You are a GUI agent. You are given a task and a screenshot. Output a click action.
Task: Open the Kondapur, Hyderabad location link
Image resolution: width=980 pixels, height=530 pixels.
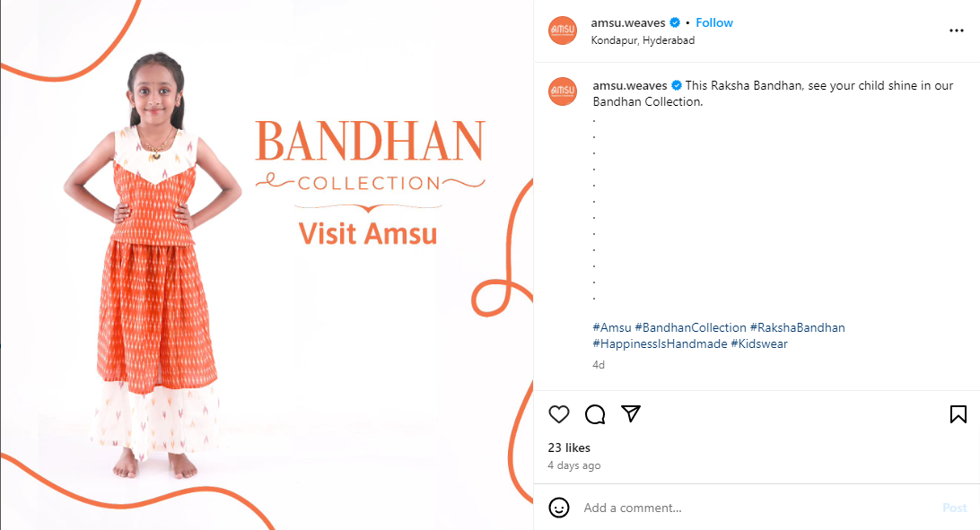pyautogui.click(x=643, y=40)
